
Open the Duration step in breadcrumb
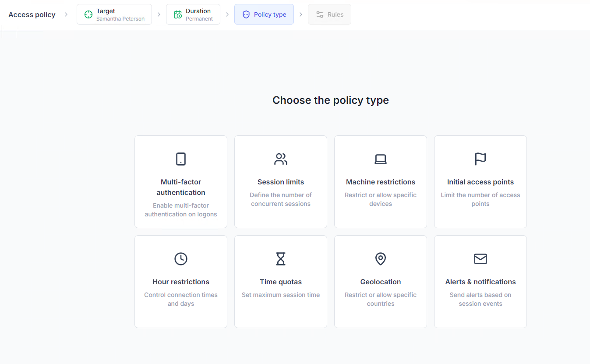(x=193, y=14)
